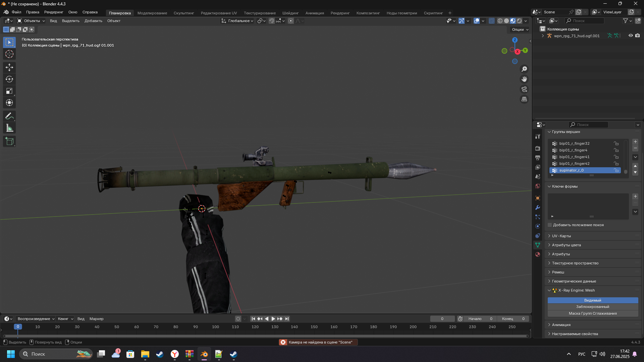Activate the Annotate pencil tool
Image resolution: width=644 pixels, height=362 pixels.
click(x=9, y=116)
